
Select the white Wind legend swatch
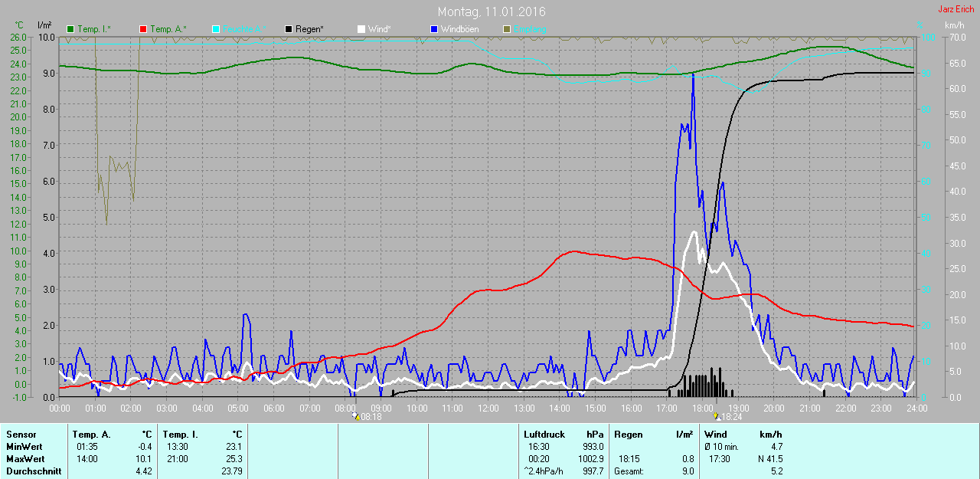[361, 29]
